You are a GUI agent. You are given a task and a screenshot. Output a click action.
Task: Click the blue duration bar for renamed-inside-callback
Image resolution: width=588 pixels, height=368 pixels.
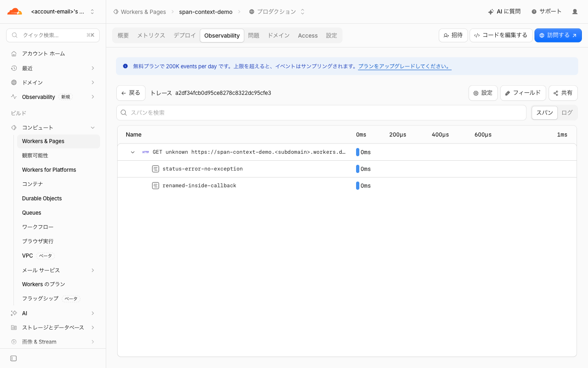tap(358, 186)
